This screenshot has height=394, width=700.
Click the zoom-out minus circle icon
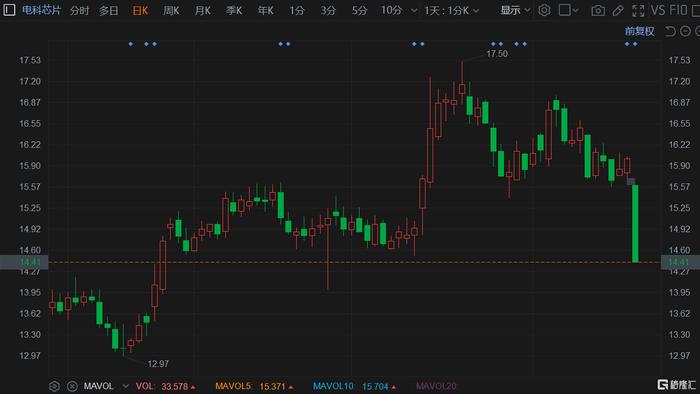tap(685, 31)
